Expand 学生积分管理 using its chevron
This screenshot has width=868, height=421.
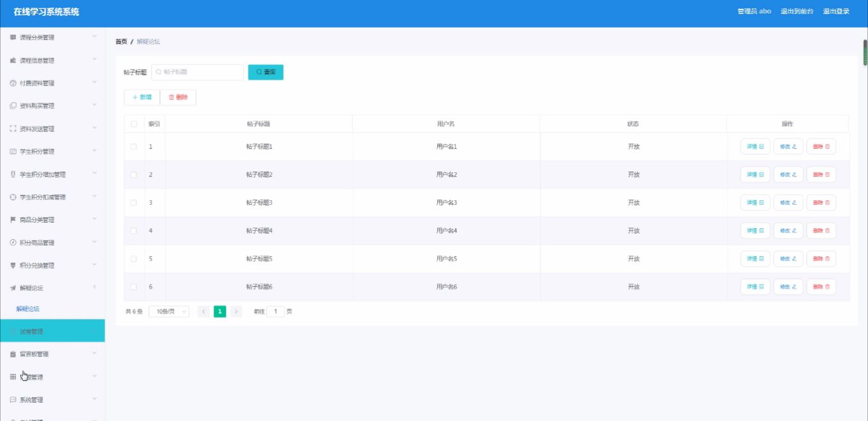click(94, 151)
